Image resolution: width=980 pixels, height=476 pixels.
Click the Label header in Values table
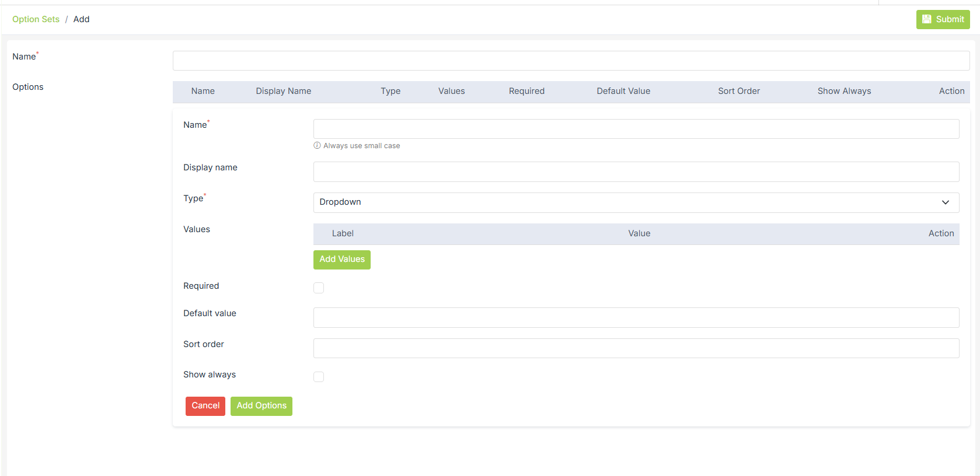tap(343, 233)
